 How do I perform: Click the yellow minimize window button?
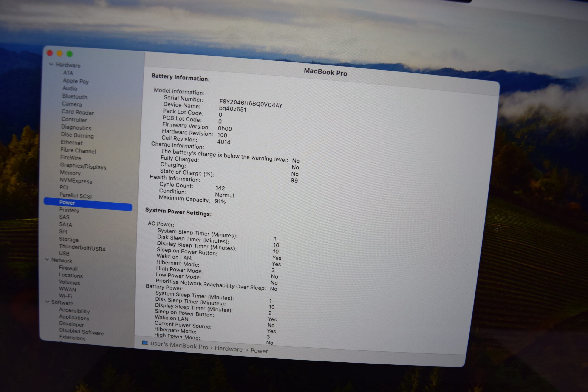pyautogui.click(x=59, y=54)
